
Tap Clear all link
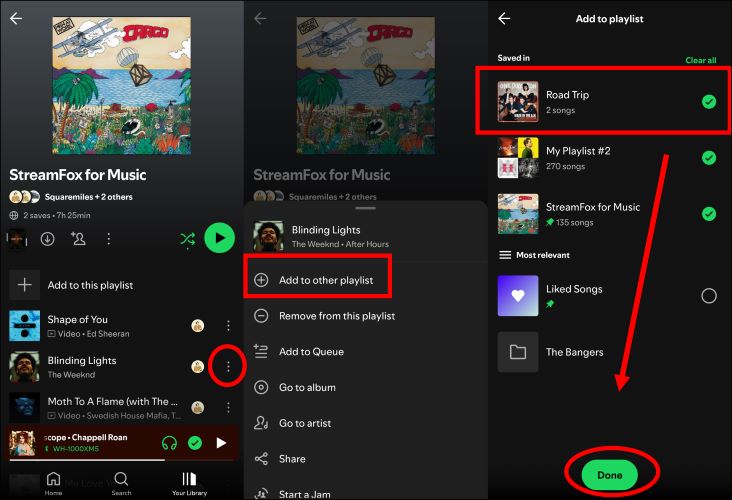point(701,60)
